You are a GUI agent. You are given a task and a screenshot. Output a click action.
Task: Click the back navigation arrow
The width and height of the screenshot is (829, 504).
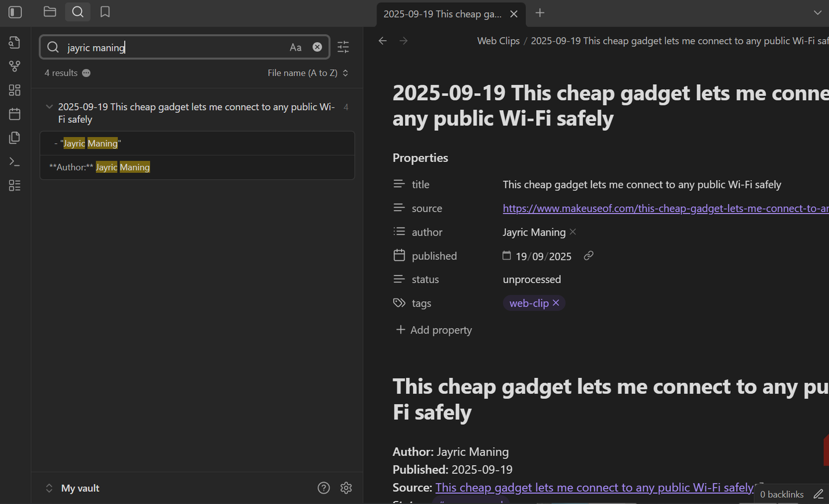pyautogui.click(x=382, y=40)
